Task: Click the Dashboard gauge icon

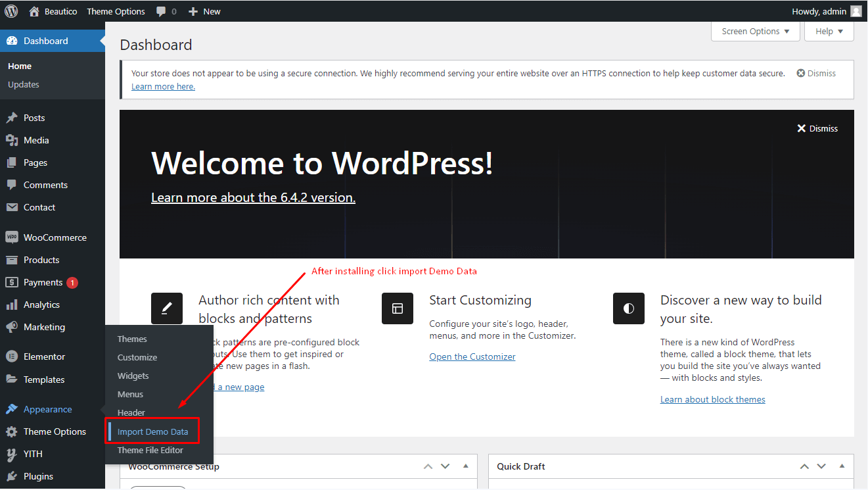Action: (12, 41)
